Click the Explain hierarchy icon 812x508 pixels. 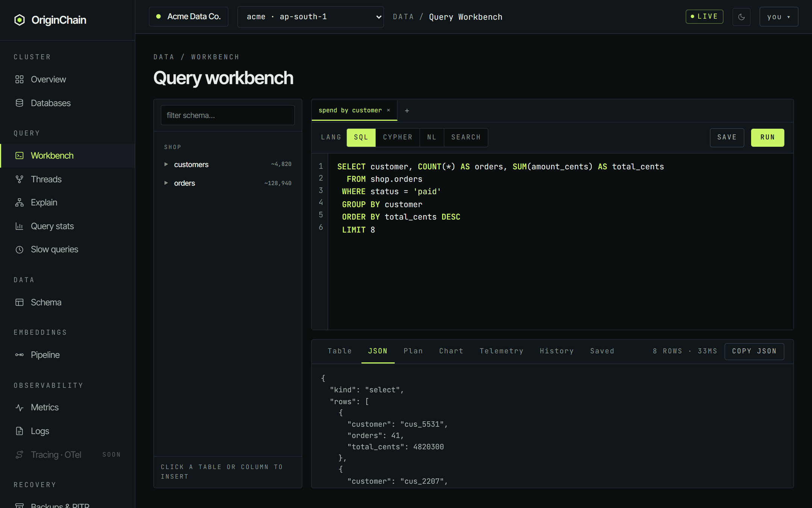coord(20,202)
